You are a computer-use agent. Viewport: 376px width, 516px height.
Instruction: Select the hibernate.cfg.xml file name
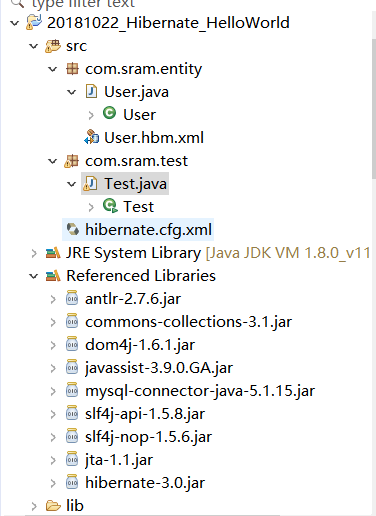(x=148, y=230)
